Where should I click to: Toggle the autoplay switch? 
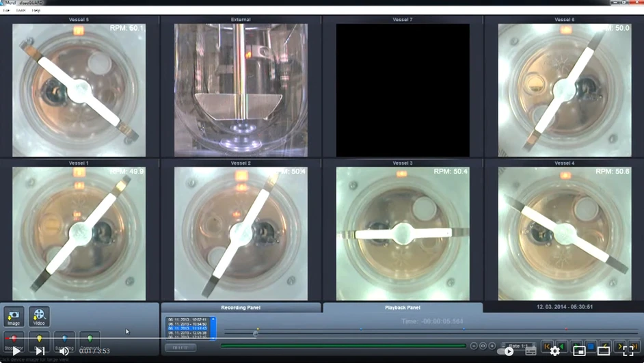(x=506, y=351)
